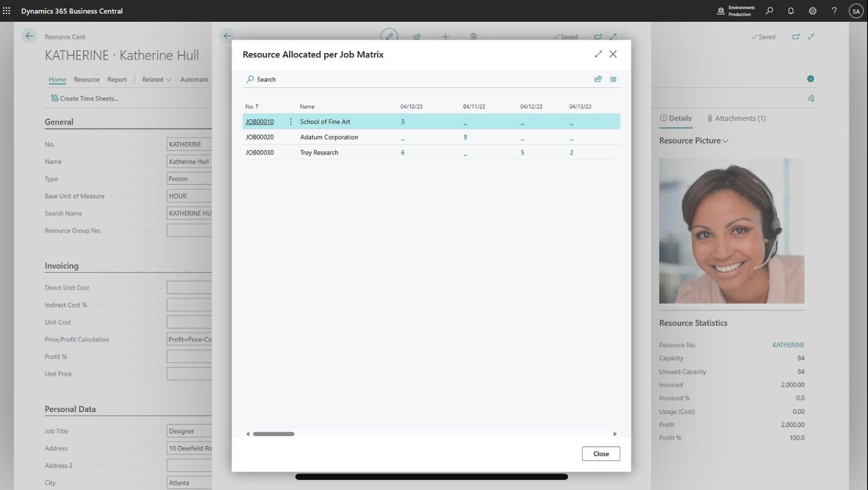Open the Report menu tab

click(117, 79)
